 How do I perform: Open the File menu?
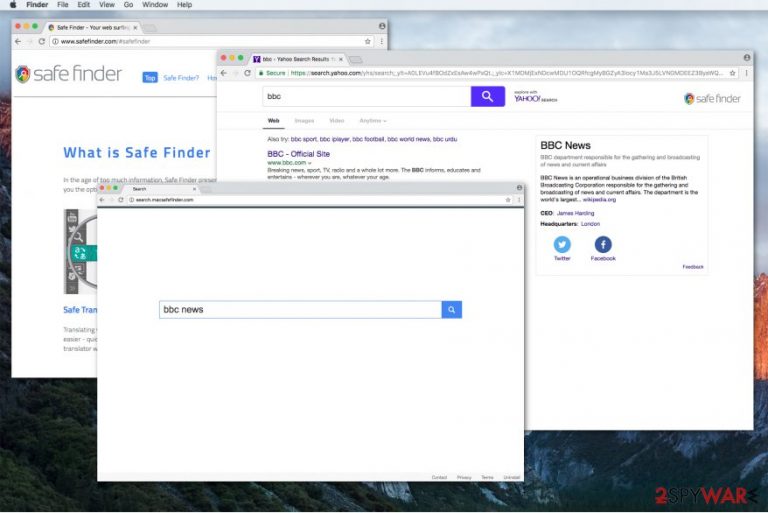63,4
